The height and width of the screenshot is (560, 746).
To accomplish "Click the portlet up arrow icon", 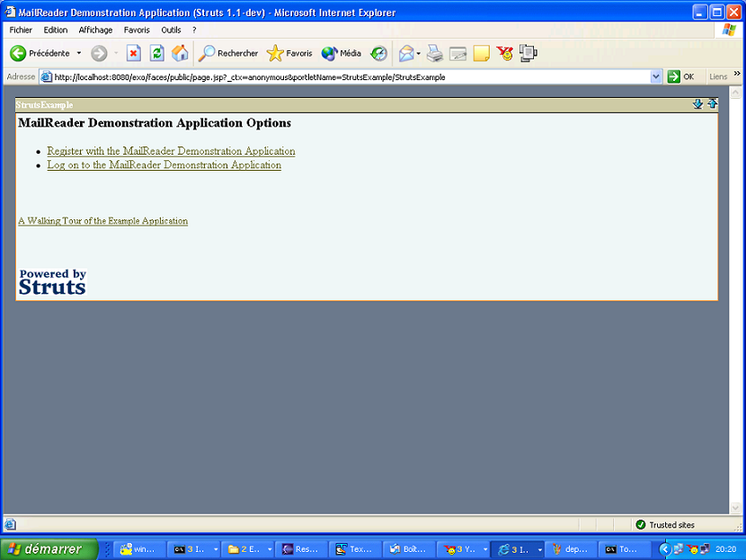I will pyautogui.click(x=712, y=104).
